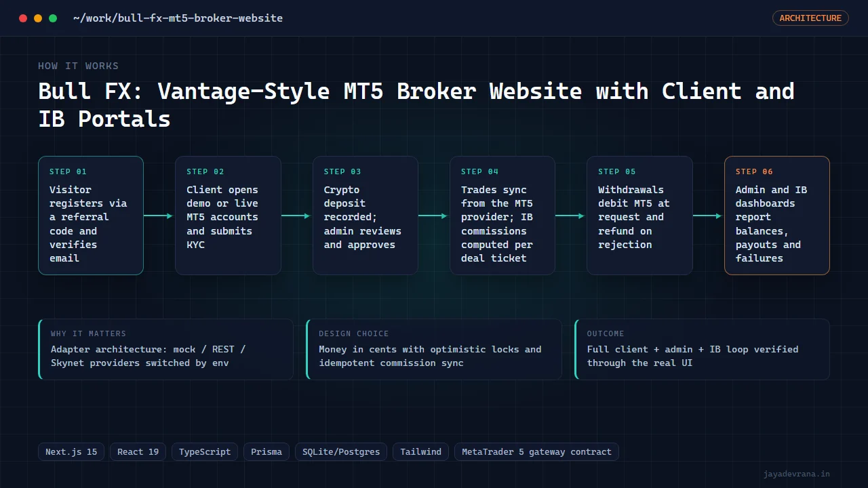
Task: Click the SQLite/Postgres tag
Action: pos(341,452)
